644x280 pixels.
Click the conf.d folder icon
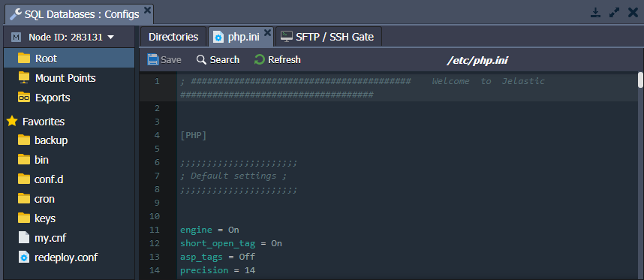[x=24, y=179]
